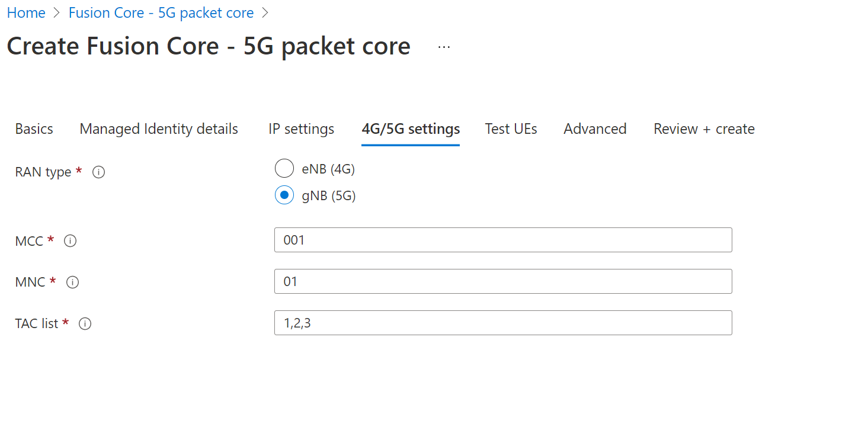
Task: Click chevron after Fusion Core breadcrumb
Action: pos(265,13)
